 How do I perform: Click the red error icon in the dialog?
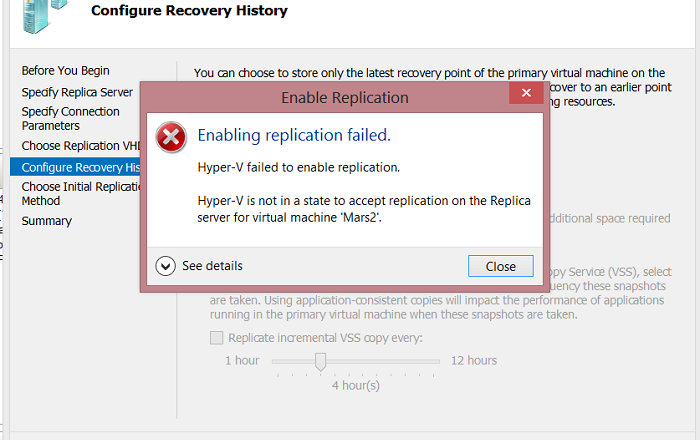[172, 137]
